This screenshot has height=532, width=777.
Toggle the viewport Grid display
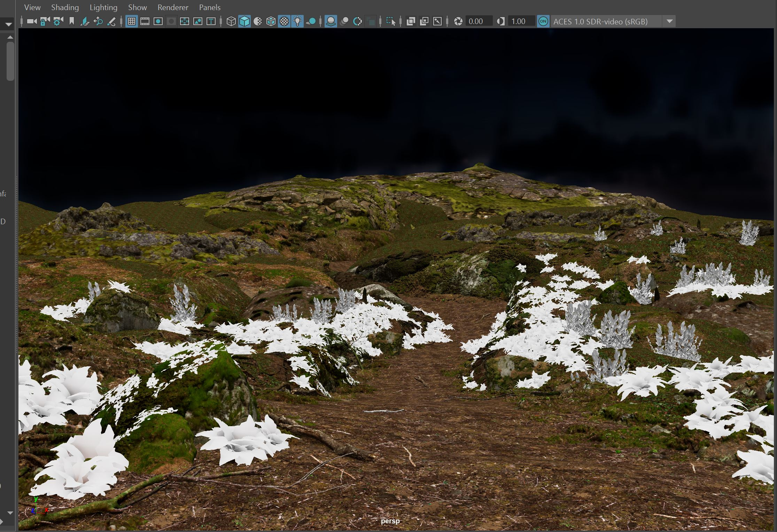(131, 22)
